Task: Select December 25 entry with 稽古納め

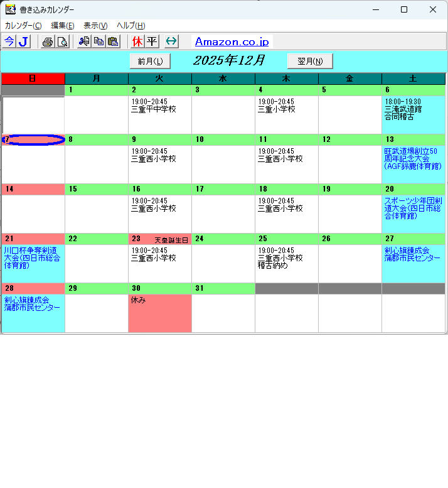Action: pyautogui.click(x=287, y=263)
